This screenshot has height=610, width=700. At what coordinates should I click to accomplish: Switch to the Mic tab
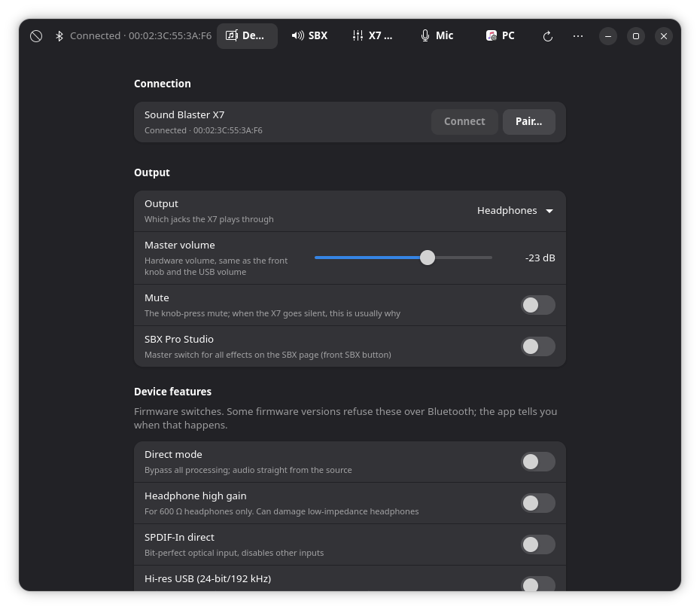click(437, 36)
